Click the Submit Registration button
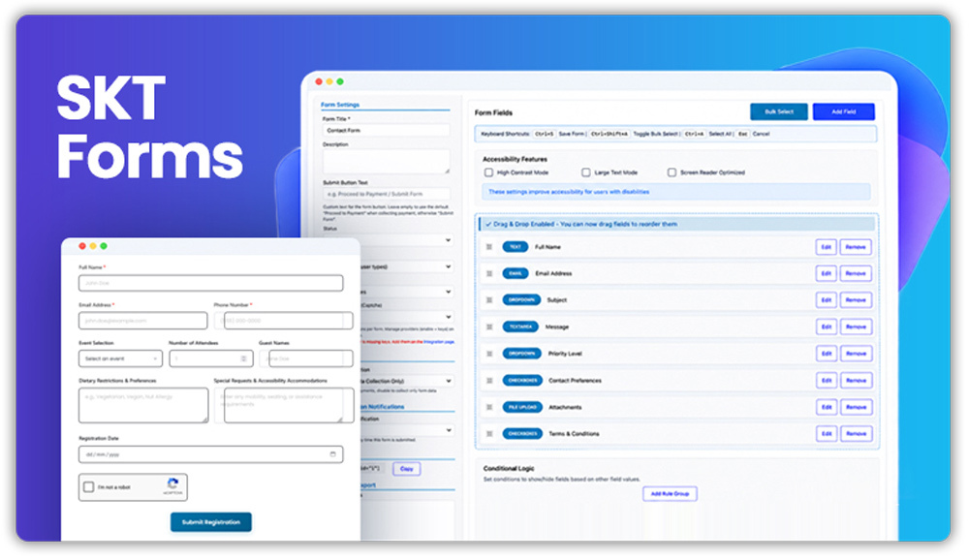 point(210,522)
